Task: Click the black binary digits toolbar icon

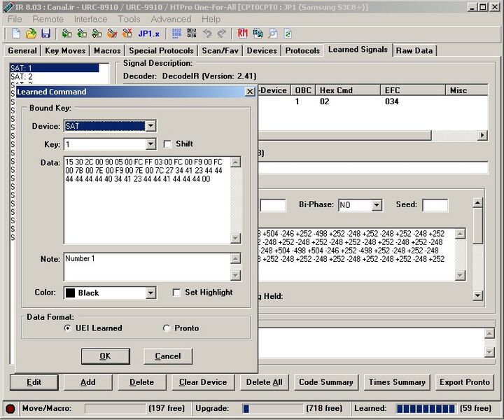Action: (192, 34)
